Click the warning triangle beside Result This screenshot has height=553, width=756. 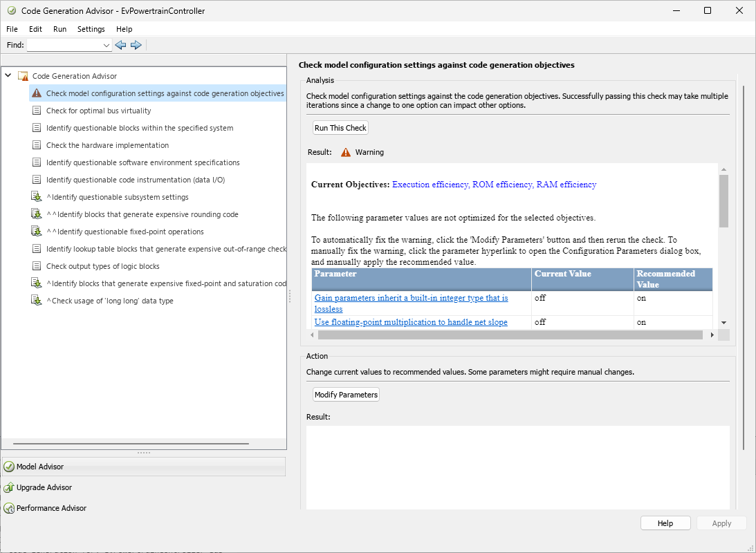(x=346, y=152)
